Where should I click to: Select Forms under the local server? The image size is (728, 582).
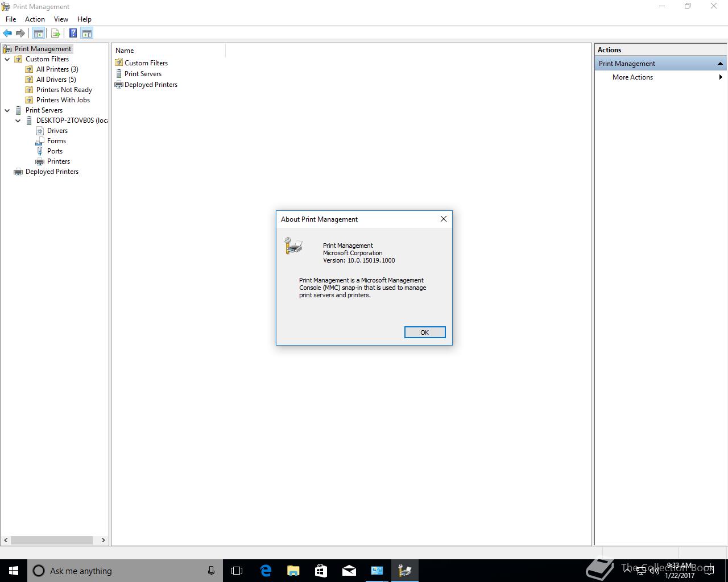coord(56,141)
